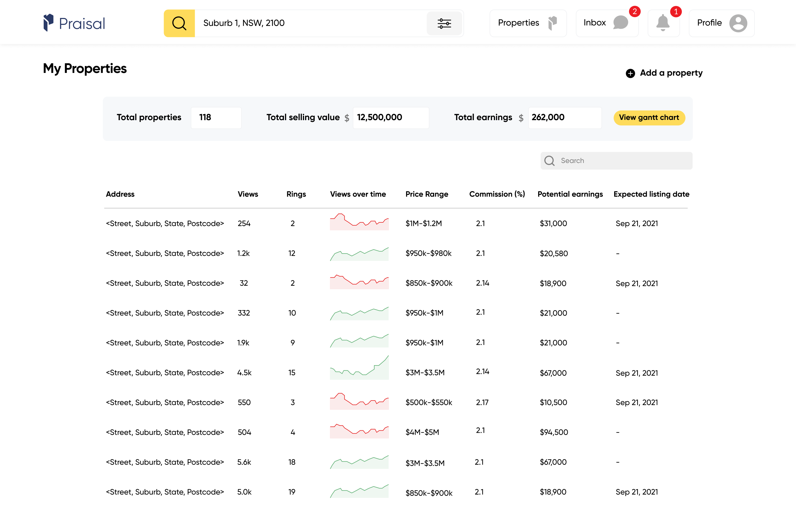Open the views chart in the 5.0k views row
Screen dimensions: 796x532
click(360, 491)
